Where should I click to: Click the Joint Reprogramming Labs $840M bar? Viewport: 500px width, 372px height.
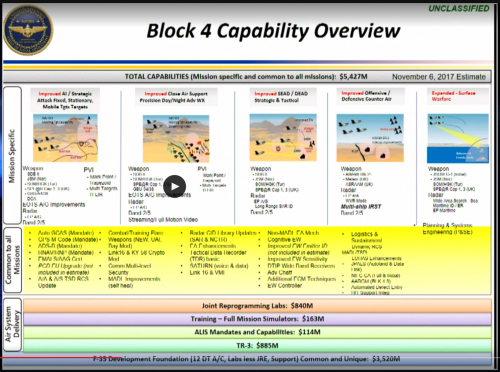pos(257,306)
